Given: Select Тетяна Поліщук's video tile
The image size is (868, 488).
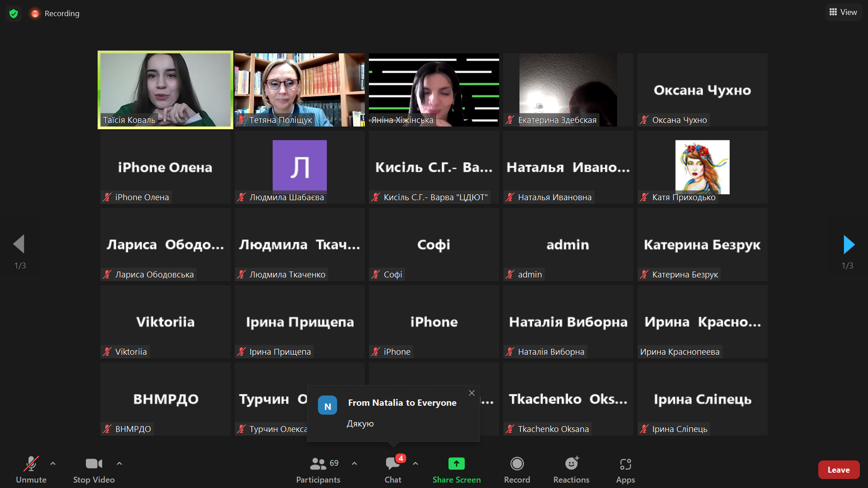Looking at the screenshot, I should (299, 89).
